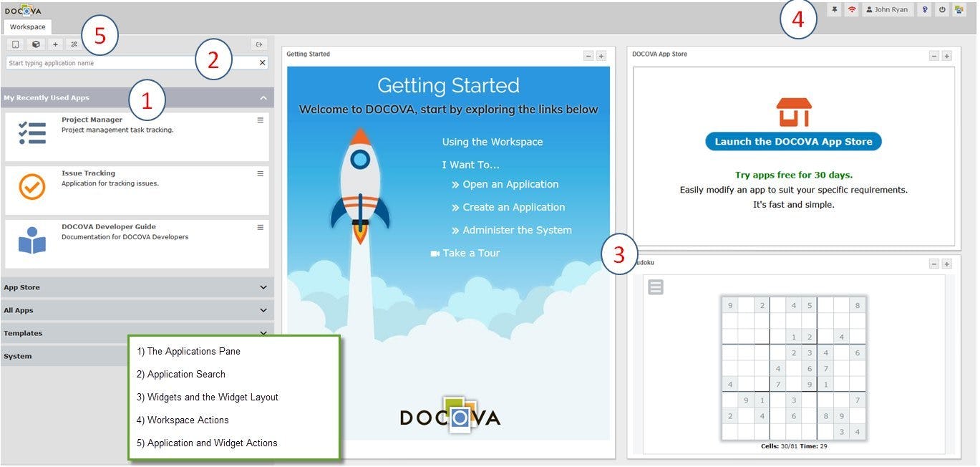The width and height of the screenshot is (980, 467).
Task: Collapse the My Recently Used Apps section
Action: click(x=263, y=97)
